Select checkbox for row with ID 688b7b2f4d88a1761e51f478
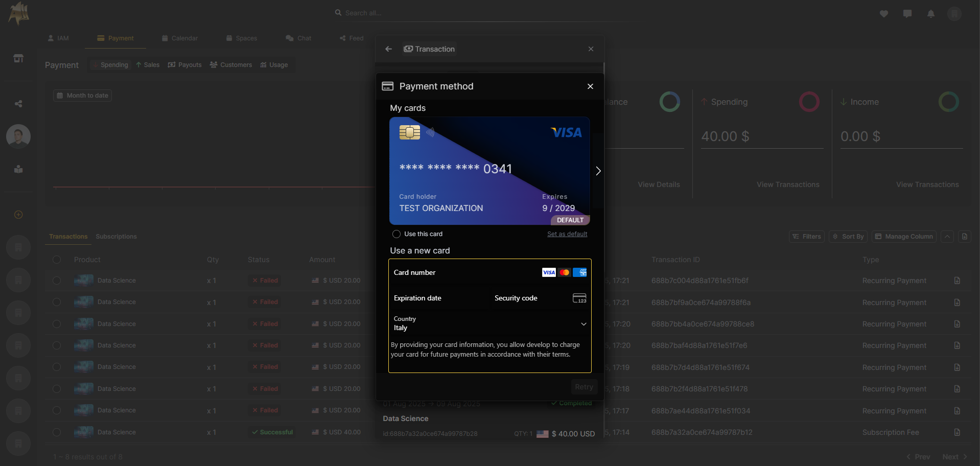This screenshot has width=980, height=466. coord(57,389)
